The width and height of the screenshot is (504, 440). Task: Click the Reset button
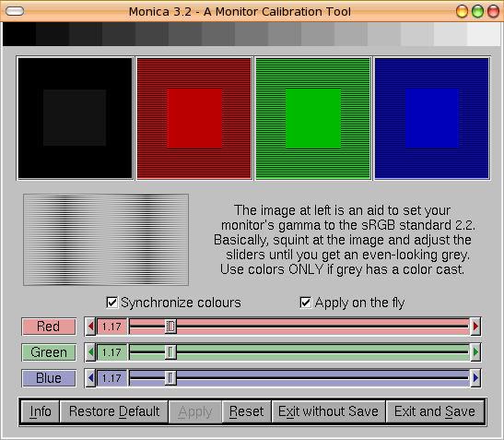(x=247, y=411)
